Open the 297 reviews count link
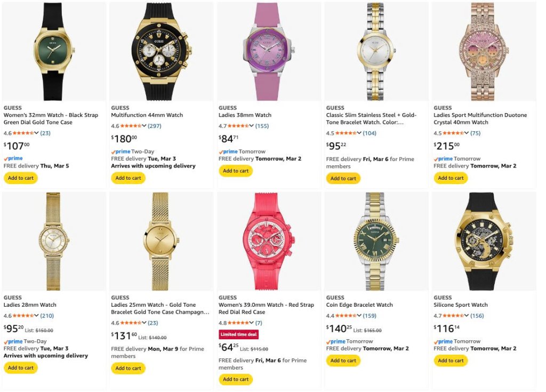The height and width of the screenshot is (392, 546). tap(154, 126)
